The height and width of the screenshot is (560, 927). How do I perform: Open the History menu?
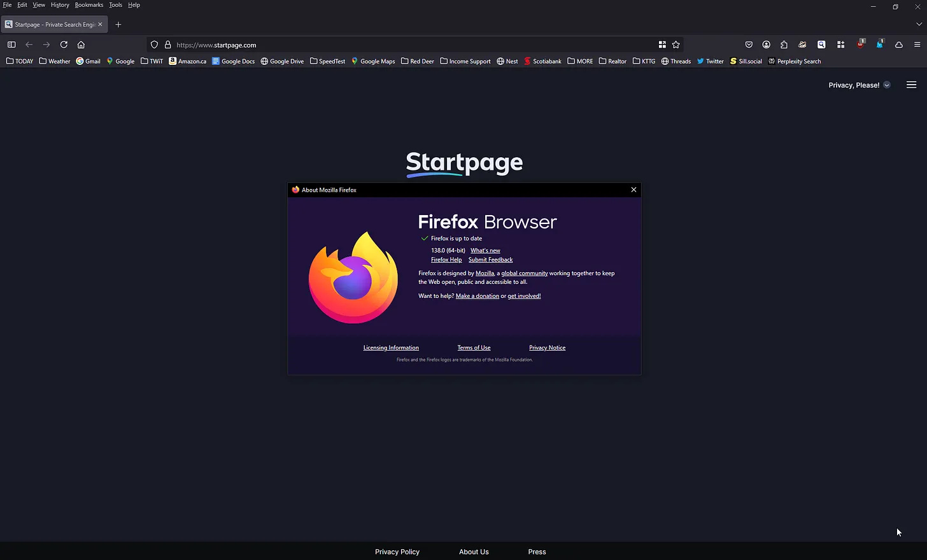(x=60, y=4)
